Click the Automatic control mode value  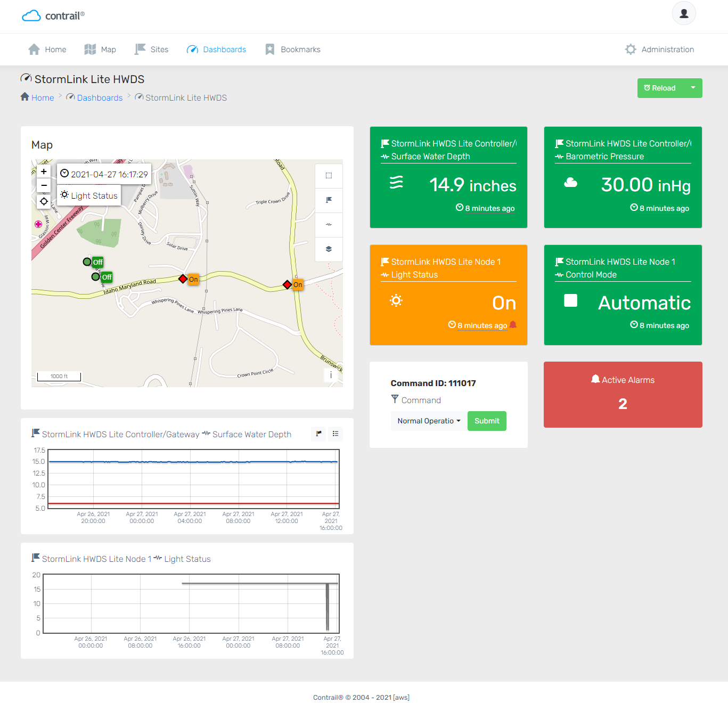644,303
